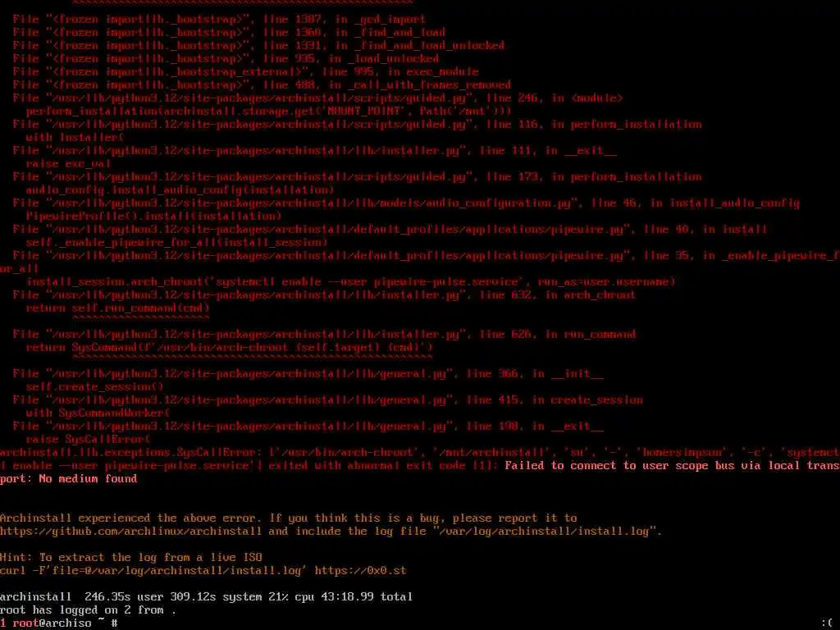Screen dimensions: 840x630
Task: Click the audio_configuration.py 'line 46' row
Action: pos(407,203)
